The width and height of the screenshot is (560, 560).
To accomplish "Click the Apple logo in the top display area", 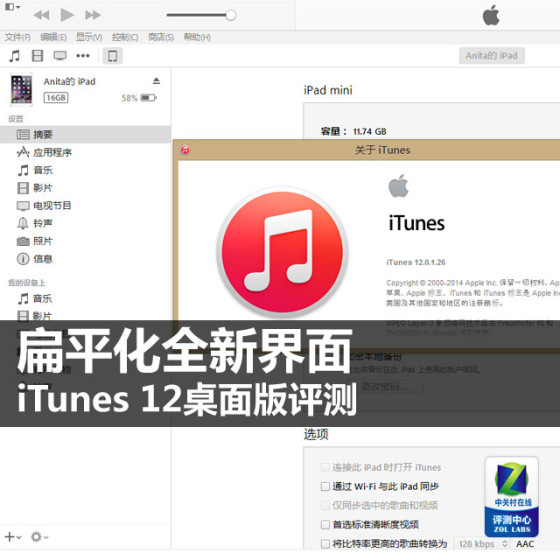I will (491, 15).
